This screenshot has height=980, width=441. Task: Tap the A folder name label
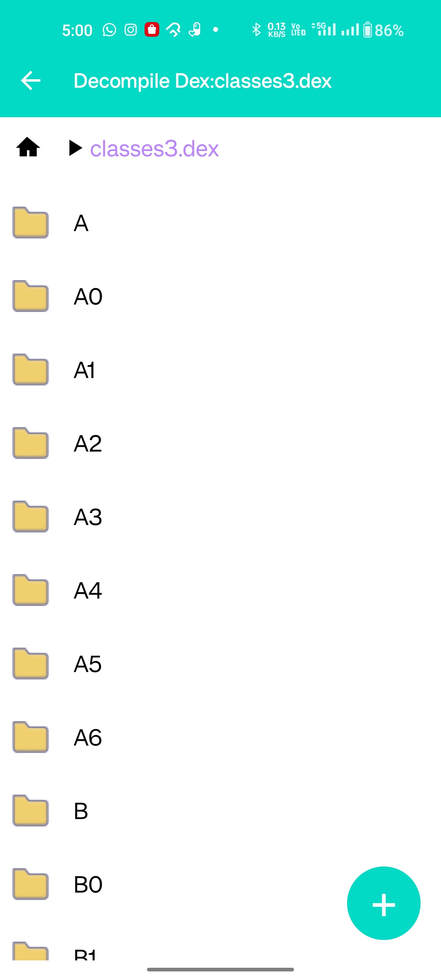[x=81, y=223]
